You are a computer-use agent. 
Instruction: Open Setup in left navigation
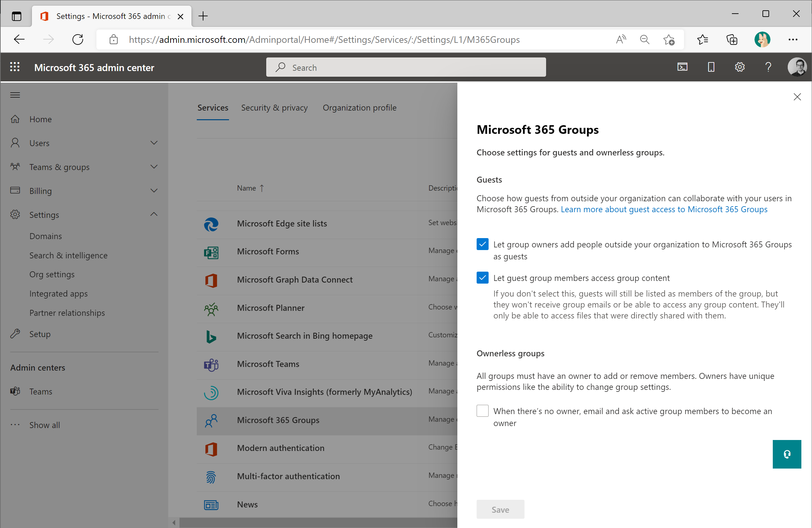[40, 334]
